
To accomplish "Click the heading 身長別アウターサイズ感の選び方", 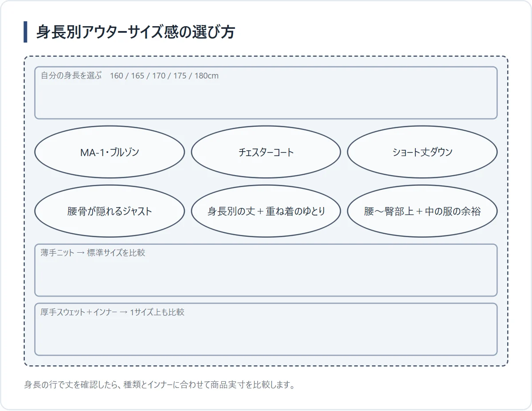I will 135,32.
